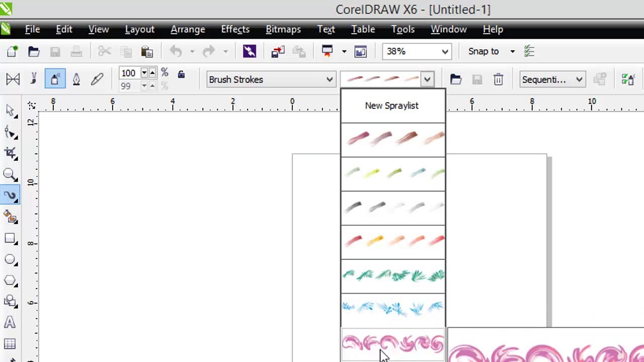Click the Save icon in standard toolbar
This screenshot has height=362, width=644.
55,51
